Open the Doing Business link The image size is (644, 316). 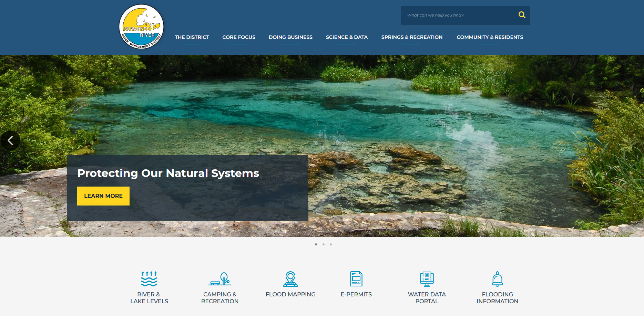(x=290, y=37)
